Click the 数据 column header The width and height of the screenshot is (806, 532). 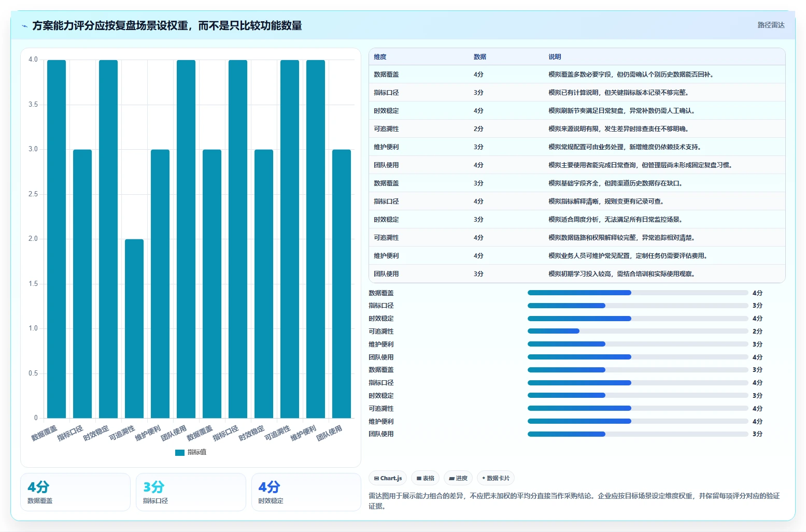pyautogui.click(x=480, y=57)
